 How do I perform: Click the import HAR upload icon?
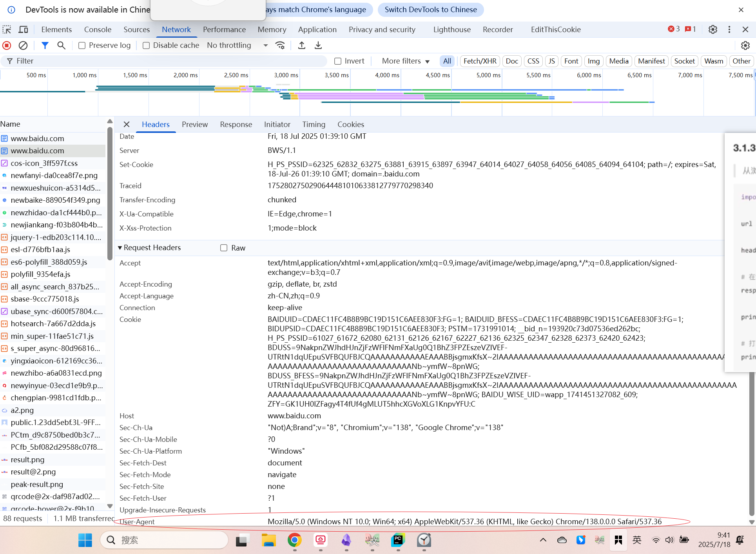pyautogui.click(x=301, y=45)
